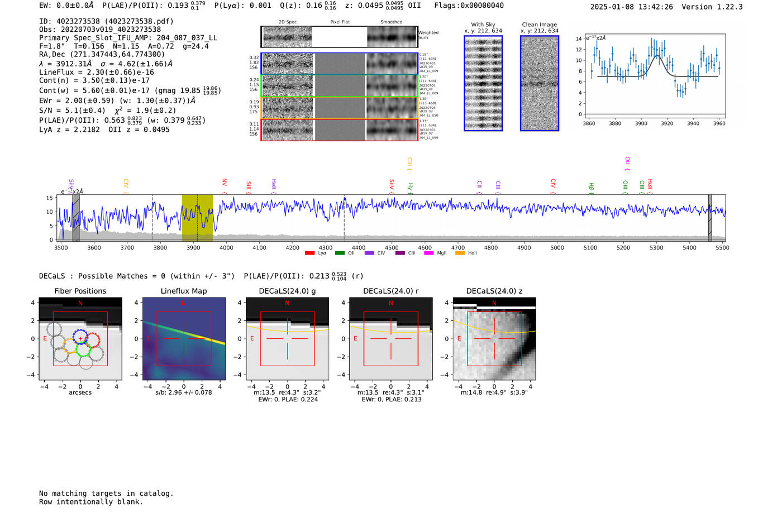Open the Lineflux Map panel
Screen dimensions: 782x532
tap(184, 338)
